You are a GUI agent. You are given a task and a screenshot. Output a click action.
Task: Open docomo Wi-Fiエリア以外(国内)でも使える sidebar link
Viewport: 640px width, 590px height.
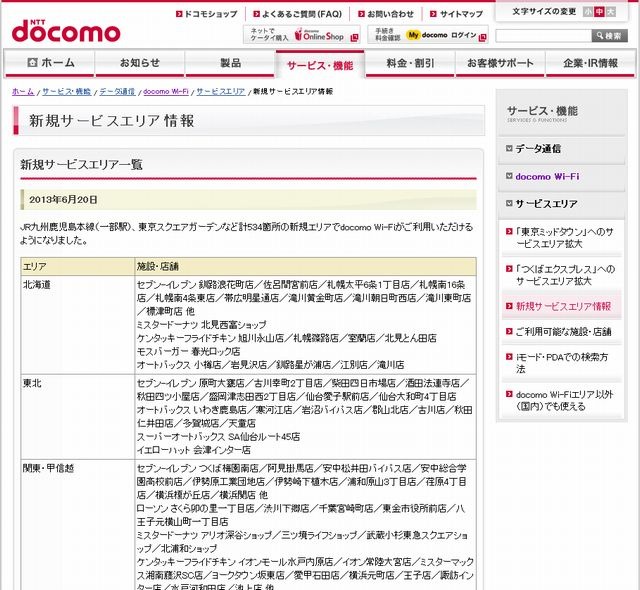point(564,400)
